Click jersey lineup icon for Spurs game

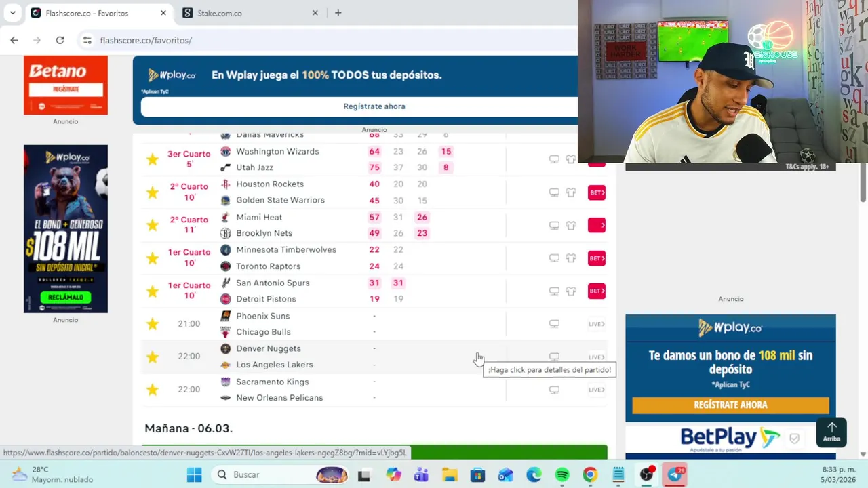coord(571,291)
